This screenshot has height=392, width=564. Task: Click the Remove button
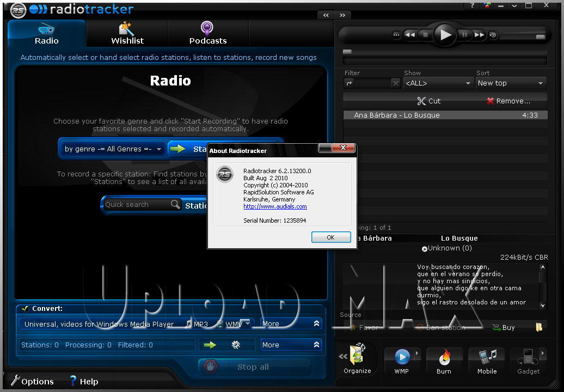(508, 101)
